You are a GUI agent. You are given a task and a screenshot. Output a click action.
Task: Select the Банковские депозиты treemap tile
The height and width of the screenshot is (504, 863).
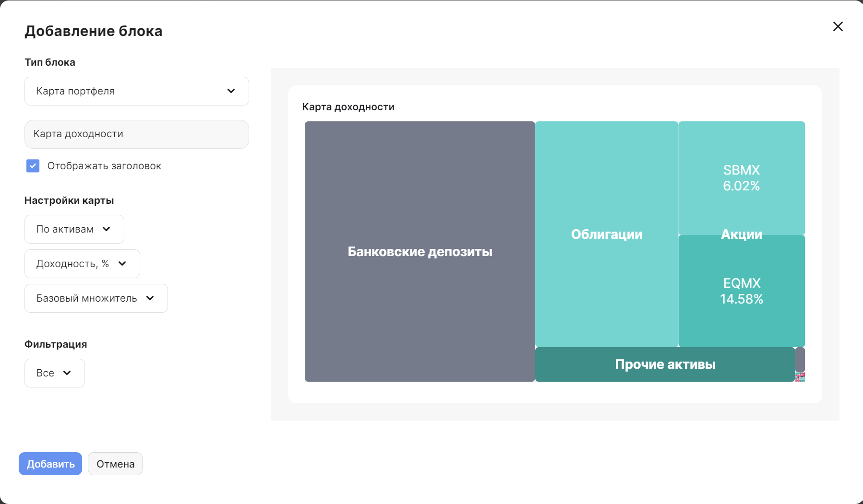point(420,251)
